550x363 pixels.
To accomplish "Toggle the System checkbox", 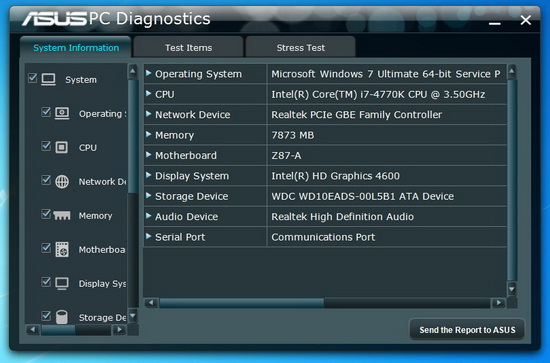I will click(x=33, y=78).
